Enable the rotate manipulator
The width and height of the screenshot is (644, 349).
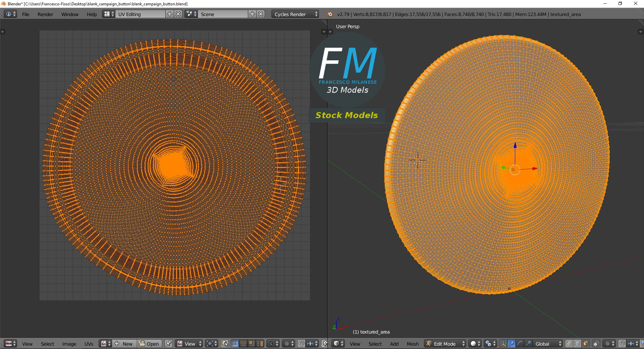[520, 344]
